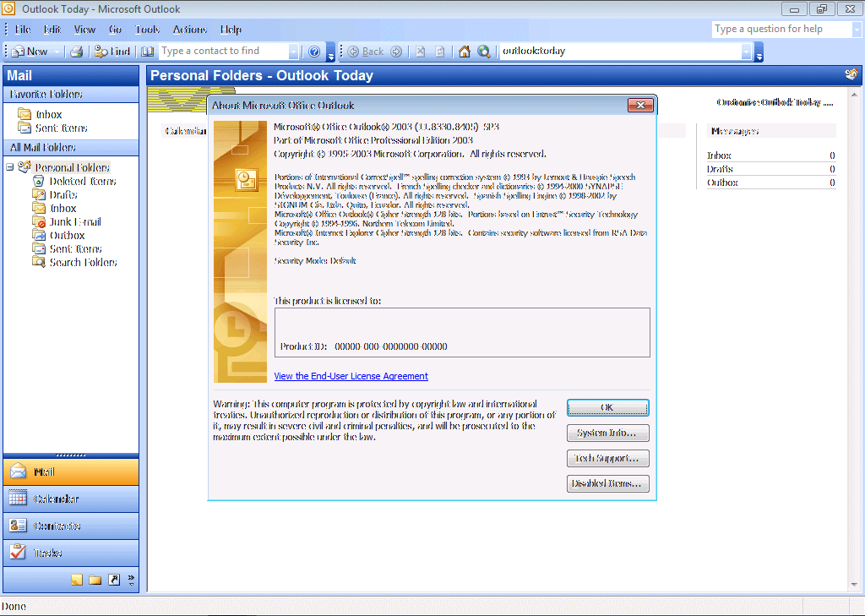Click the Help question mark icon
Image resolution: width=865 pixels, height=616 pixels.
[314, 52]
